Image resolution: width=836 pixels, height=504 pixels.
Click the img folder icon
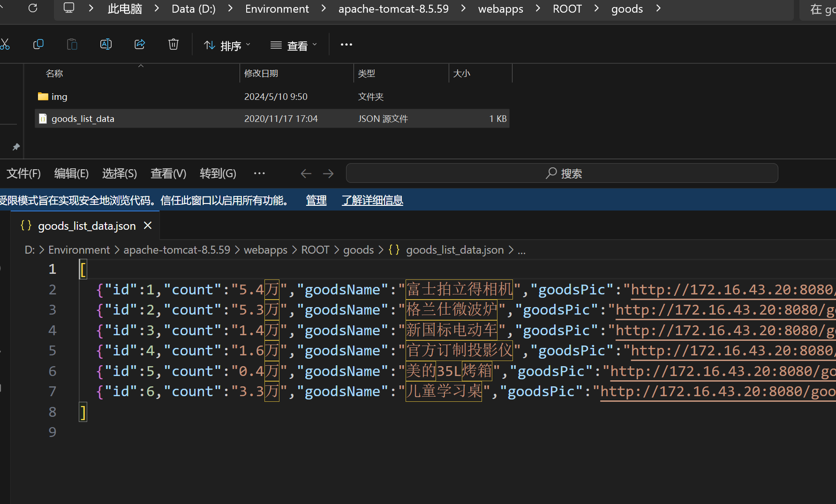tap(43, 97)
